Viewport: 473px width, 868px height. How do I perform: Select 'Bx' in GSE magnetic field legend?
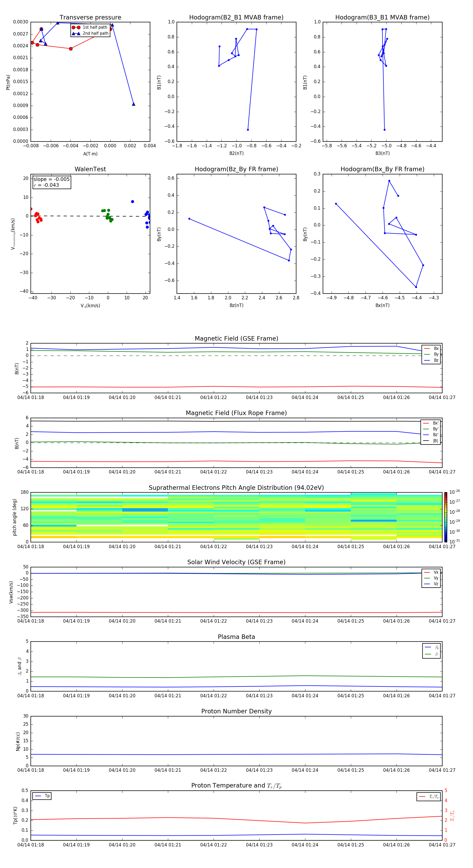[431, 349]
